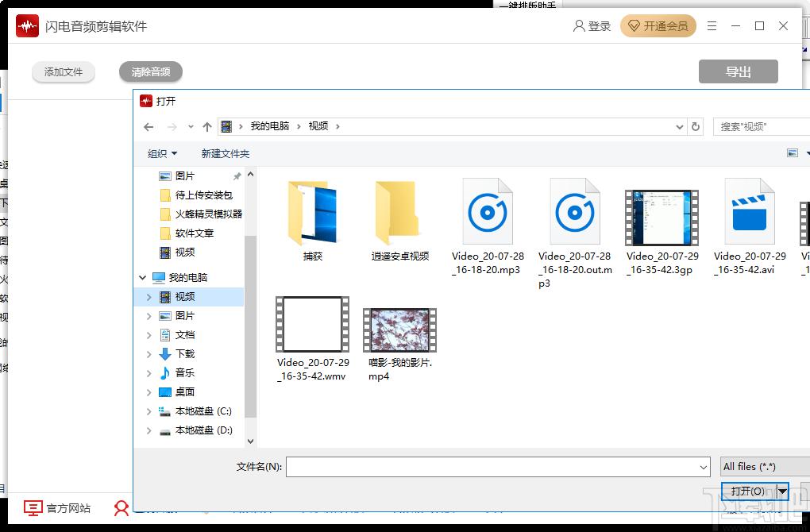The height and width of the screenshot is (532, 810).
Task: Click the 搜索"视频" search field
Action: pos(762,126)
